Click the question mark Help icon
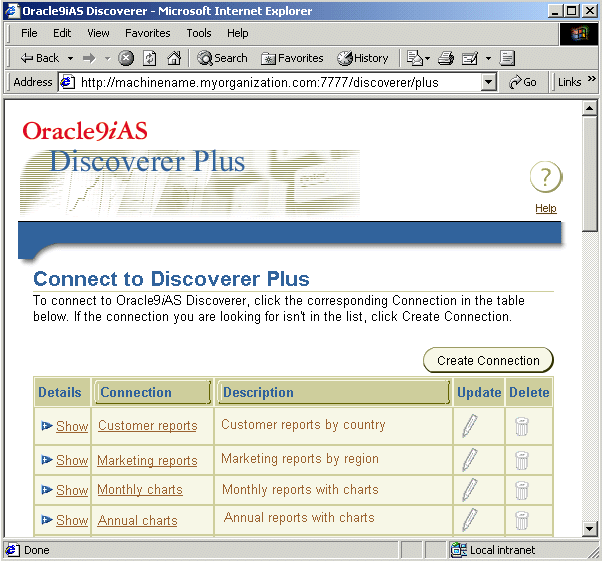 coord(546,177)
